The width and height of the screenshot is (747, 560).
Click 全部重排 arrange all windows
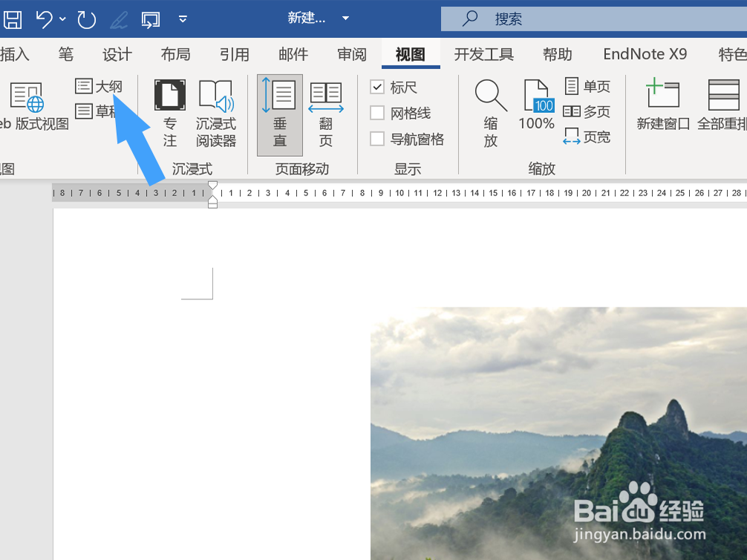[x=722, y=105]
